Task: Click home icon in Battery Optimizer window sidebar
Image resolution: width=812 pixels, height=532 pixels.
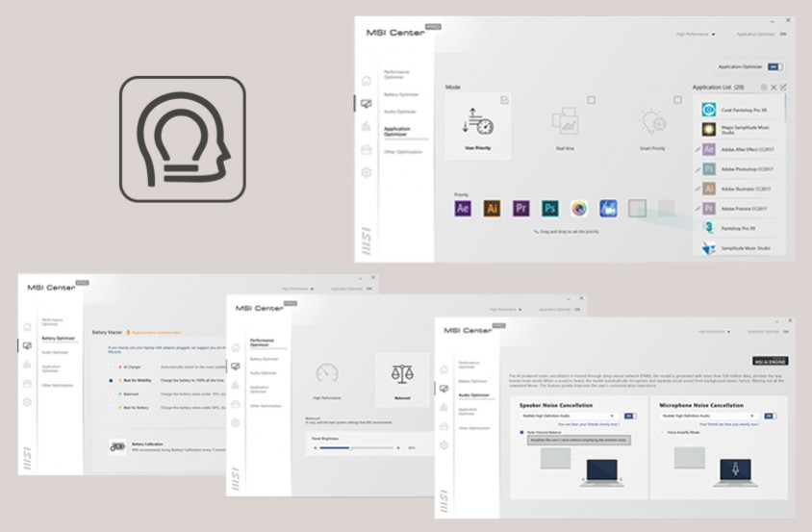Action: (x=28, y=327)
